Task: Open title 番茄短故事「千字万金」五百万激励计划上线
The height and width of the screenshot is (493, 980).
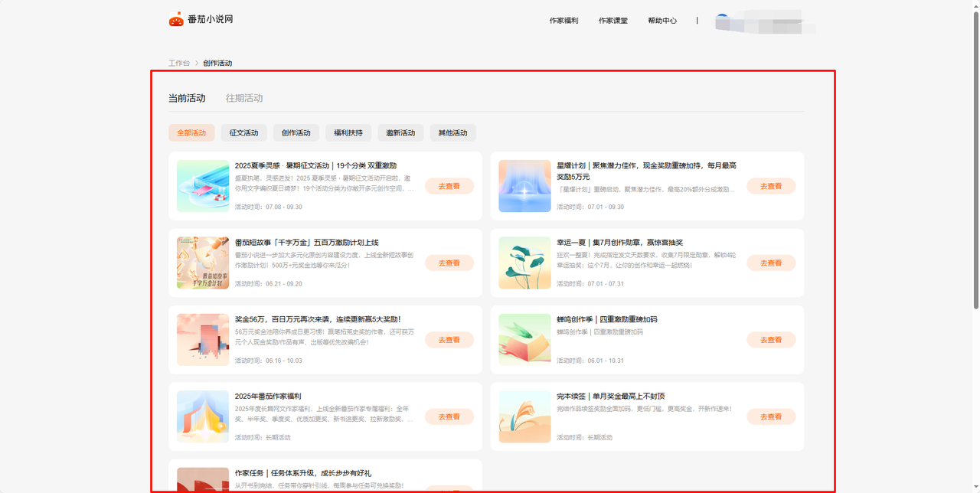Action: (x=306, y=243)
